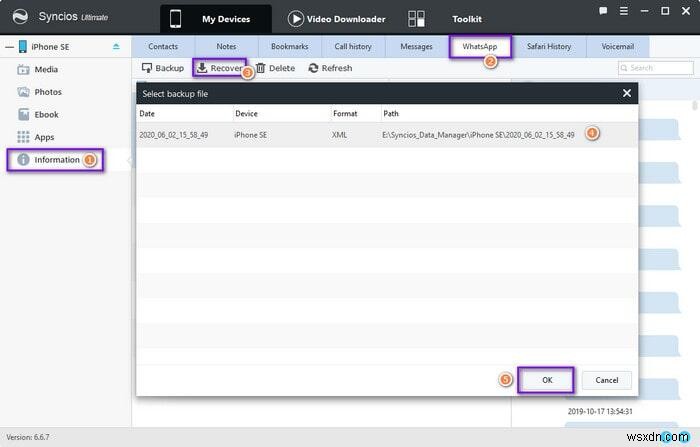Viewport: 700px width, 447px height.
Task: Click the Media folder icon
Action: (23, 70)
